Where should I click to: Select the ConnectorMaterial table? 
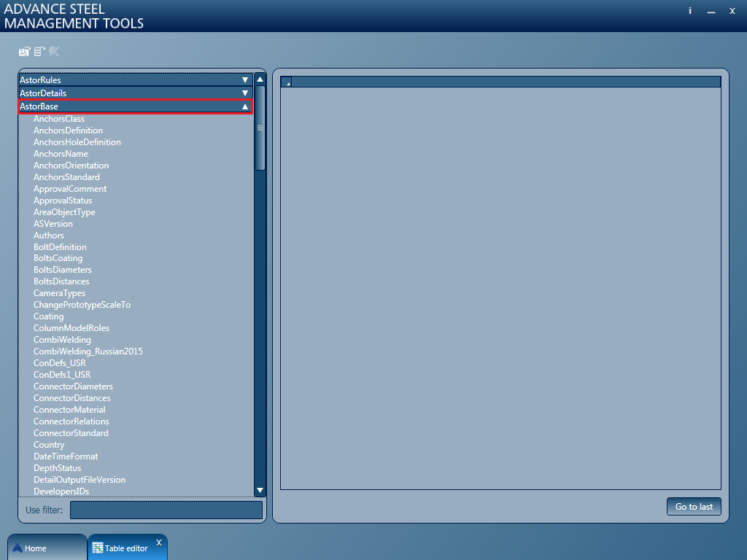click(x=69, y=410)
